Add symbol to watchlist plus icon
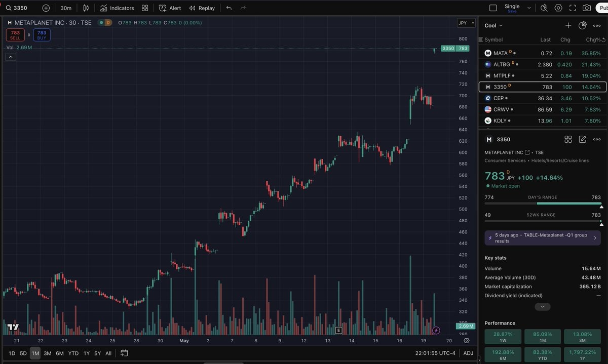The image size is (608, 364). coord(568,25)
